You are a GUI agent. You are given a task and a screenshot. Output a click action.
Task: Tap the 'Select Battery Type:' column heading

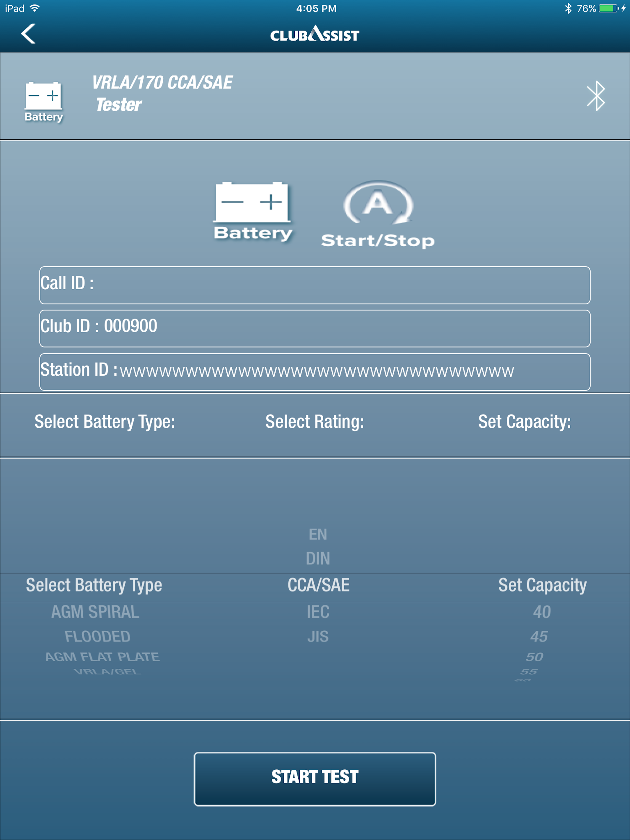[x=105, y=422]
